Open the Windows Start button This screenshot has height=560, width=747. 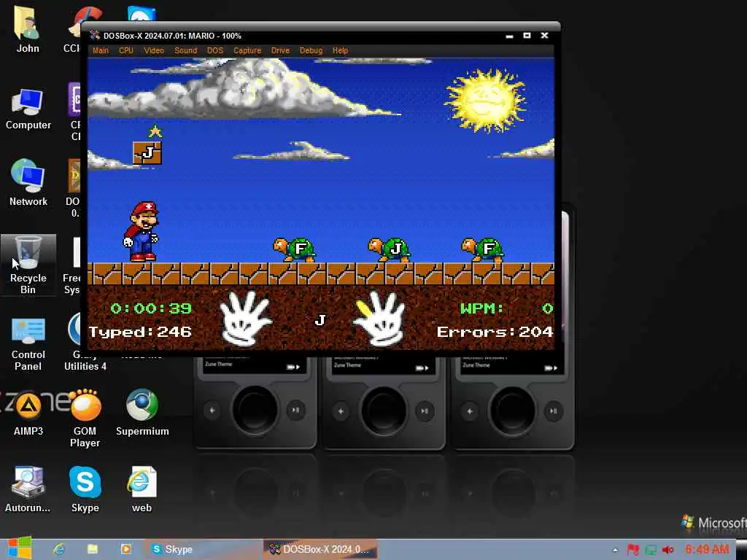[x=19, y=548]
